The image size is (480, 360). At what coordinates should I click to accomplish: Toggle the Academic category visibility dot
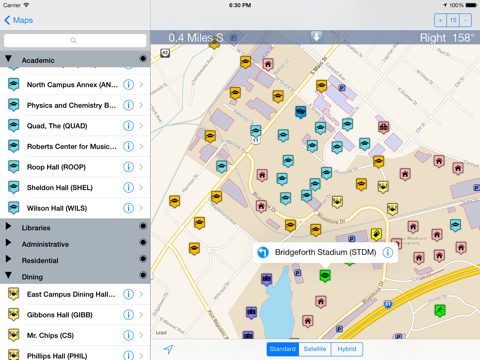[x=143, y=59]
